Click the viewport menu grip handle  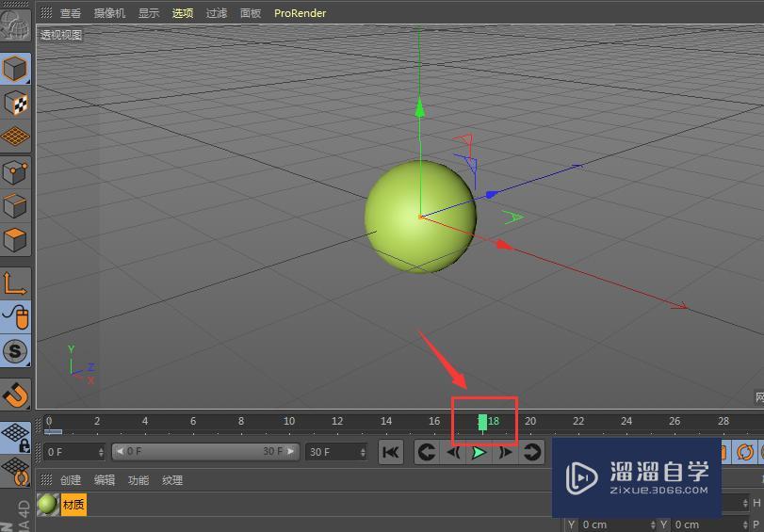click(46, 12)
